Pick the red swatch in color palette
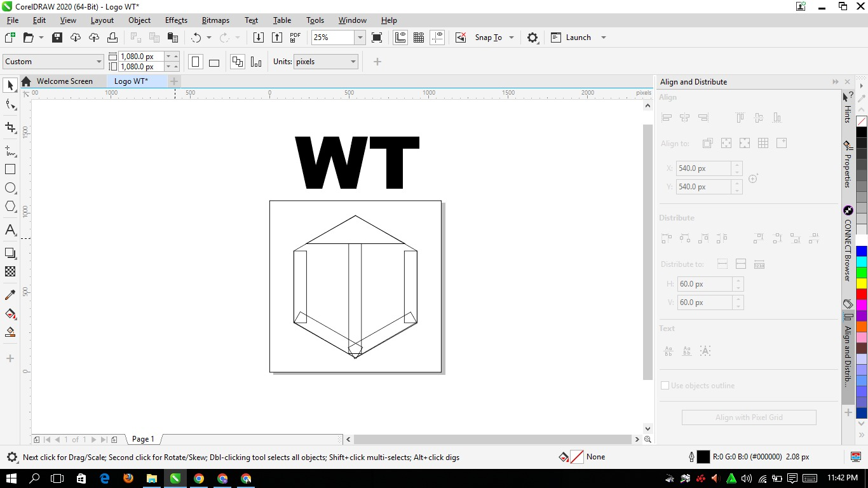868x488 pixels. [x=861, y=294]
